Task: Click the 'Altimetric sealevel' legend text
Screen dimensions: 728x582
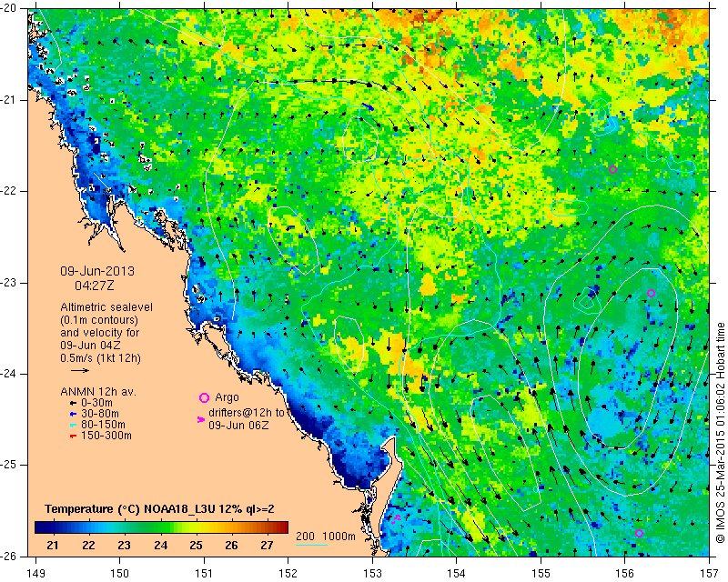Action: point(106,307)
